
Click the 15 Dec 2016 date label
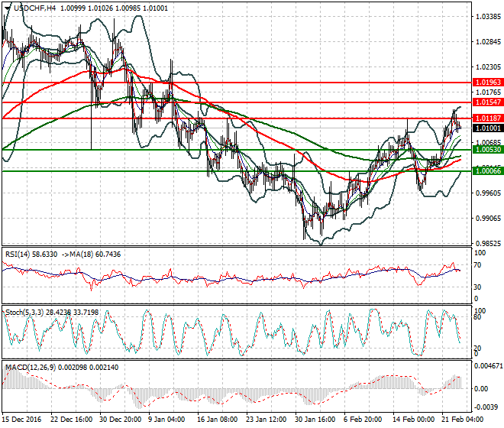pyautogui.click(x=22, y=420)
